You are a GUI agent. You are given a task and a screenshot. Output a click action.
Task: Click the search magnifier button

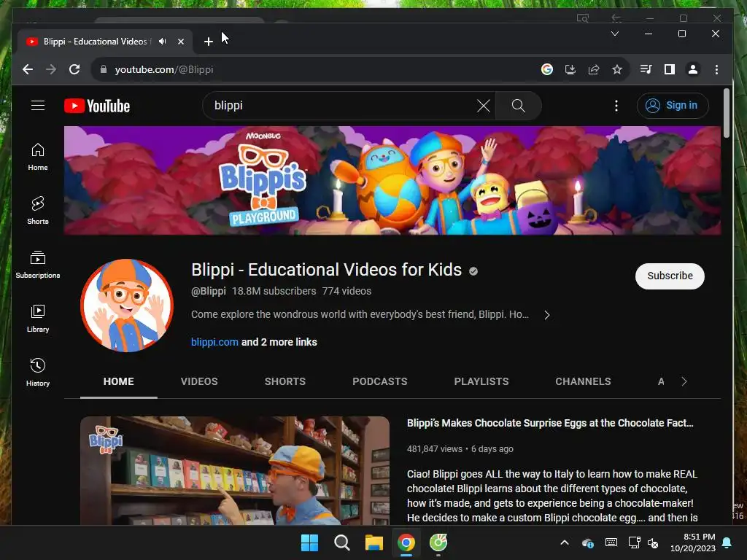pos(519,106)
